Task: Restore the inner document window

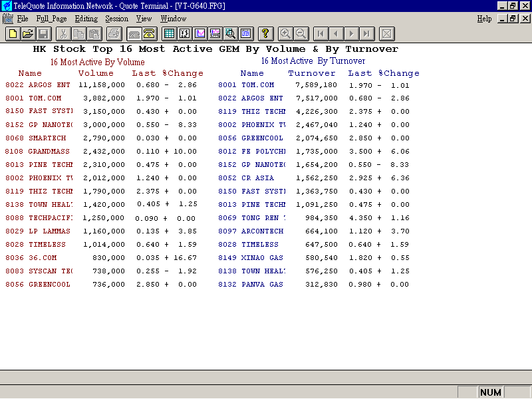Action: (513, 19)
